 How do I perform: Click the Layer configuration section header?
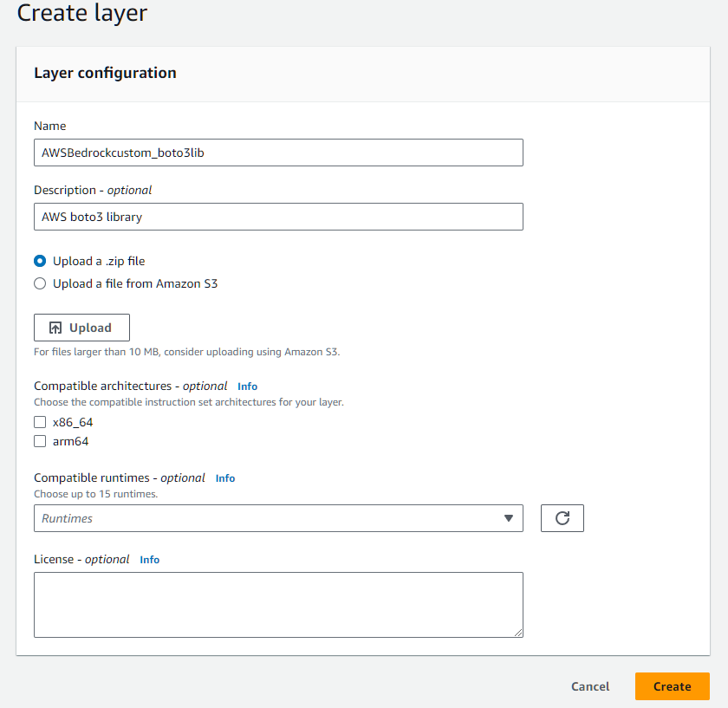pyautogui.click(x=105, y=73)
